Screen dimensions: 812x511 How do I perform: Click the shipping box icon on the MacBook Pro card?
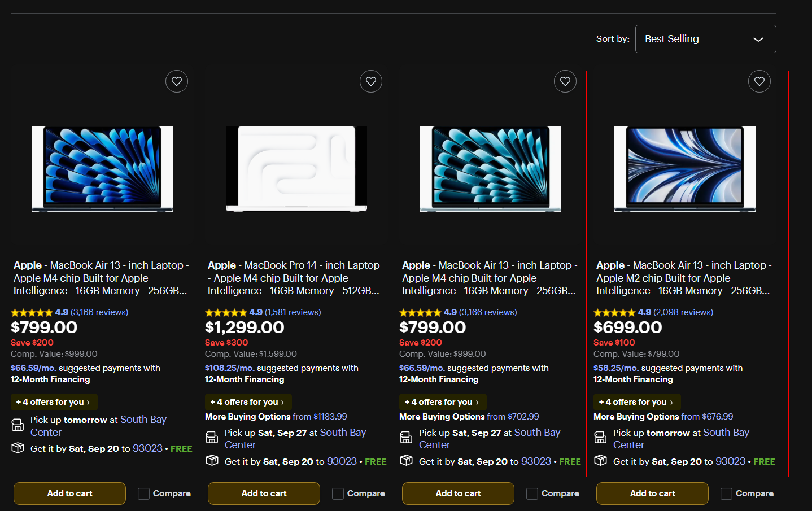pos(212,460)
